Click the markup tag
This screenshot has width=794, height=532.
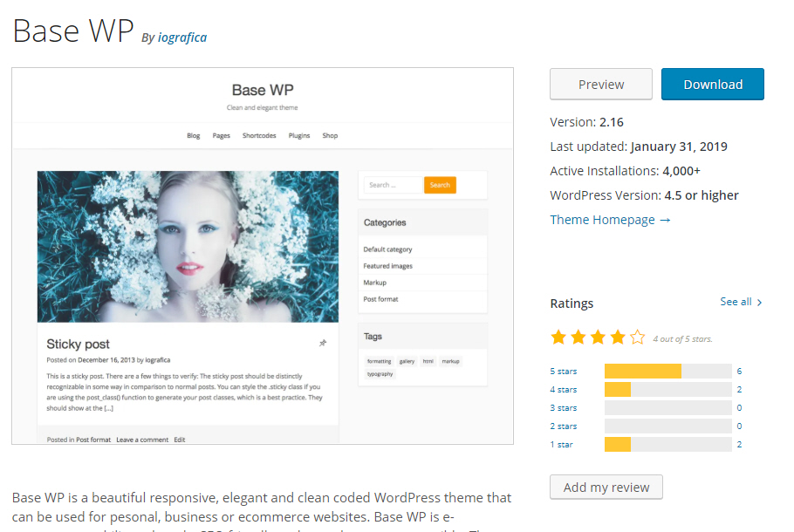(451, 361)
